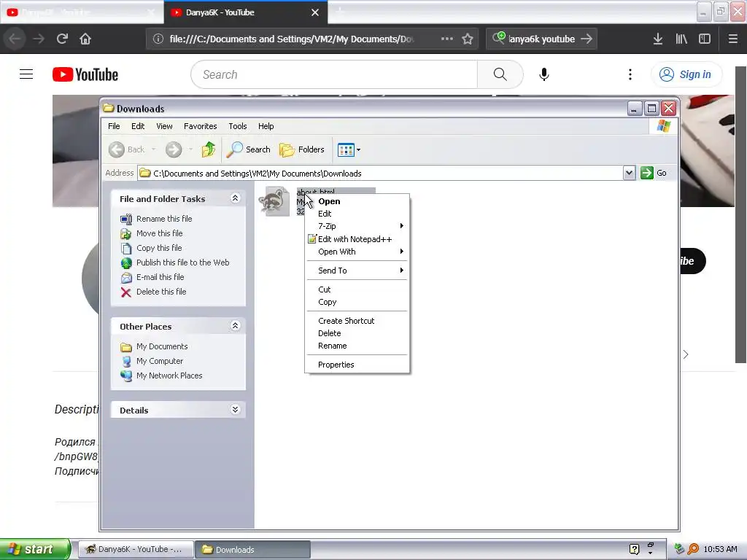Click YouTube magnifier search button

(x=500, y=74)
